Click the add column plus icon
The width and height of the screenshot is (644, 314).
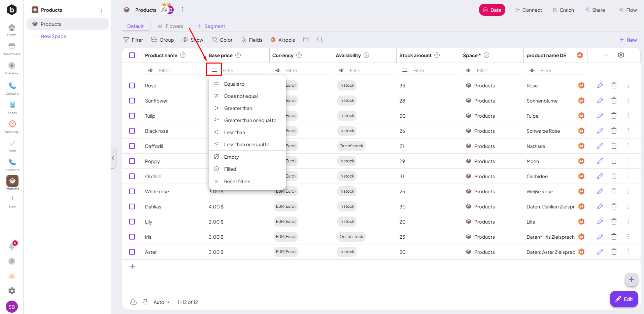pyautogui.click(x=607, y=55)
